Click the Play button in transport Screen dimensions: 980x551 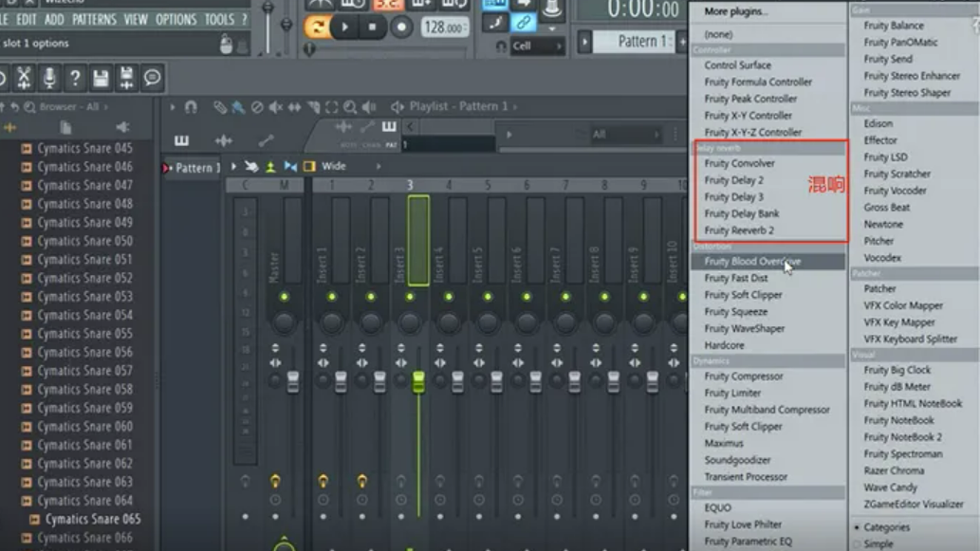pyautogui.click(x=344, y=27)
